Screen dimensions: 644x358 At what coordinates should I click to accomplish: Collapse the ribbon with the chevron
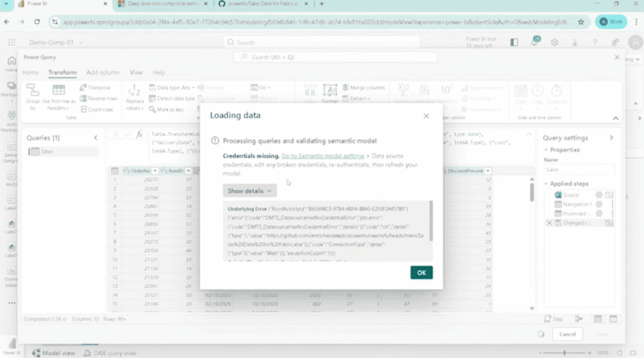pos(616,118)
